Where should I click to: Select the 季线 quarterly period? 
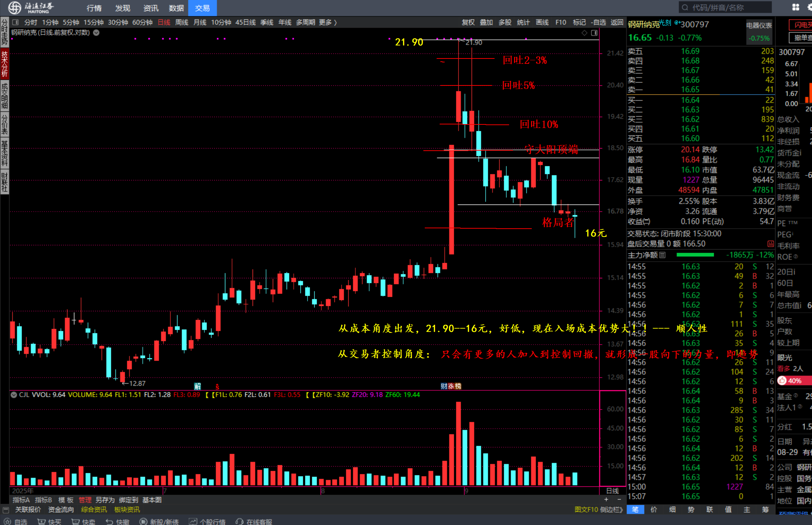tap(267, 22)
